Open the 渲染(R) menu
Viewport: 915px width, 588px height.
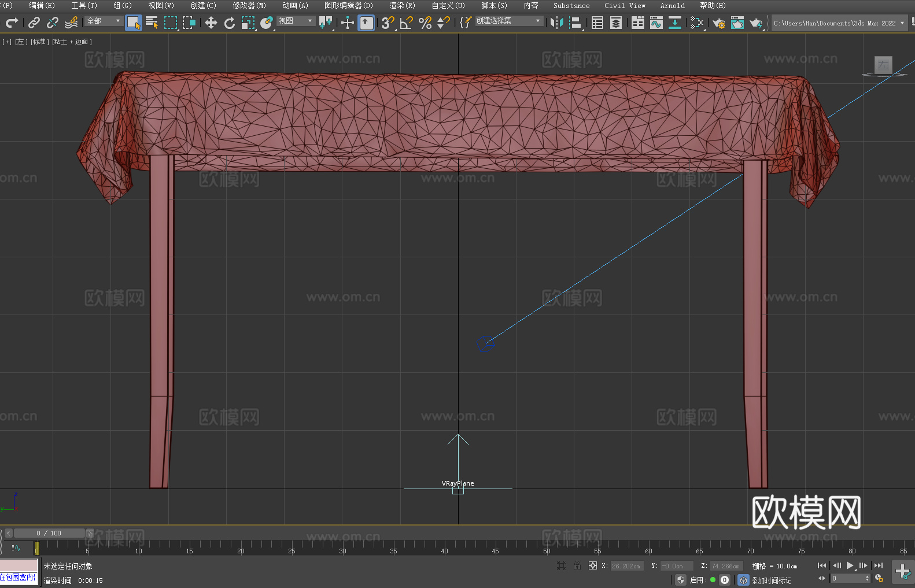point(402,5)
